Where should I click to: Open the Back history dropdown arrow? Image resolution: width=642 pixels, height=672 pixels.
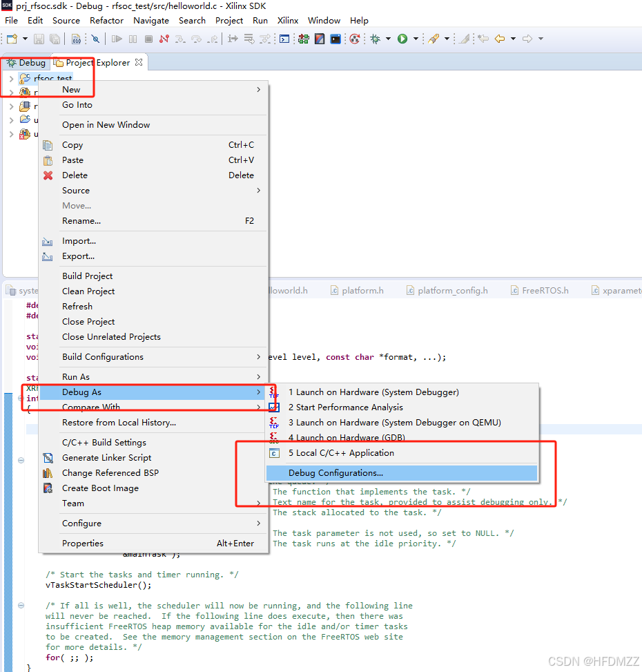point(513,39)
